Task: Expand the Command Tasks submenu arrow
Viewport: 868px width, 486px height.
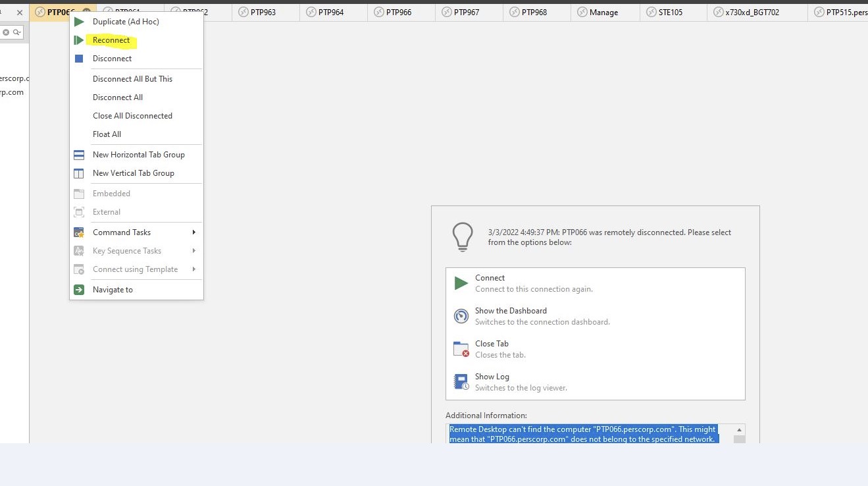Action: click(193, 232)
